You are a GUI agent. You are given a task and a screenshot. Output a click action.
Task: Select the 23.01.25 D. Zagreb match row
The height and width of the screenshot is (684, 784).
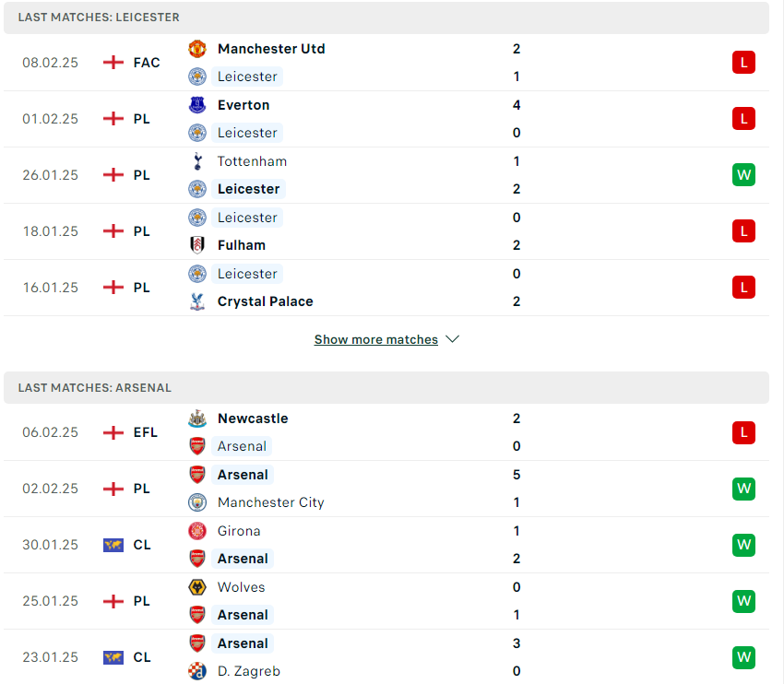coord(386,657)
